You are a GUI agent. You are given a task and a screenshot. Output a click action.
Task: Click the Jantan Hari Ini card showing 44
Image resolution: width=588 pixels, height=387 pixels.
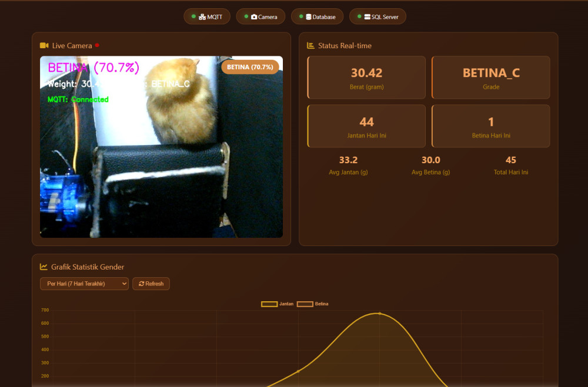[x=366, y=126]
